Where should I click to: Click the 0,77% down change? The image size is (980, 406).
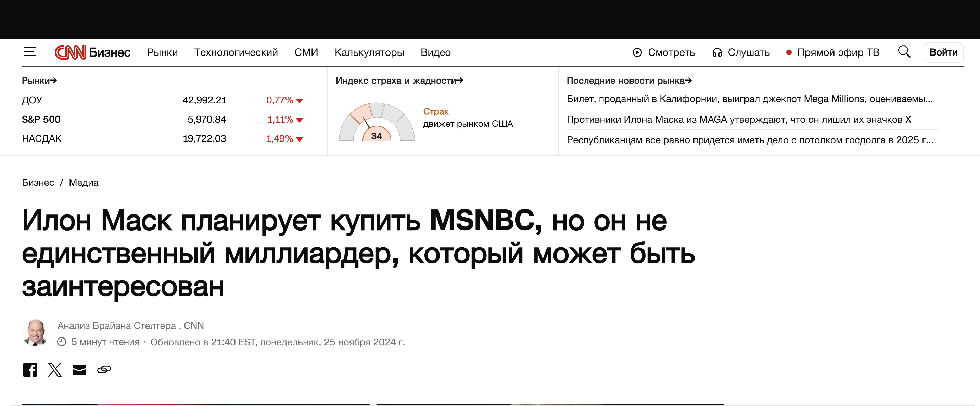(284, 100)
